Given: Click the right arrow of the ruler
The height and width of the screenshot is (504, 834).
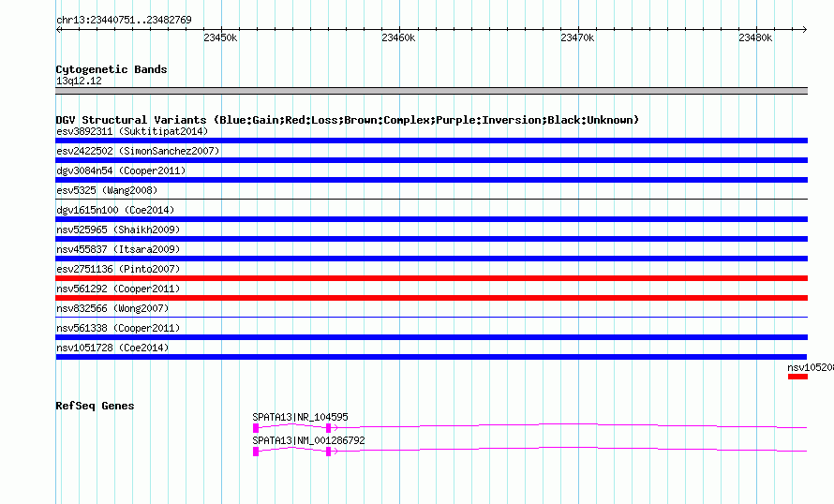Looking at the screenshot, I should coord(804,29).
